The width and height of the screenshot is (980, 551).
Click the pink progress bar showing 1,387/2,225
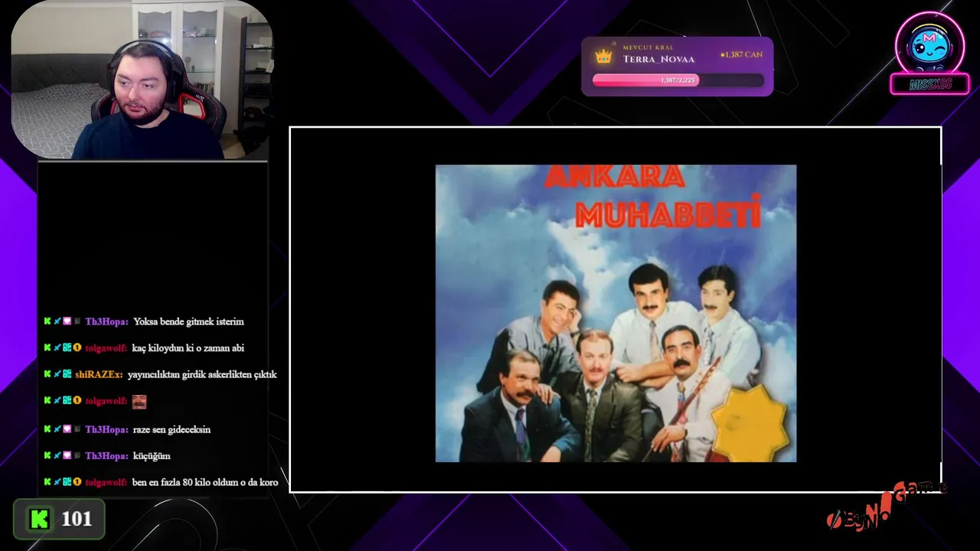tap(645, 80)
